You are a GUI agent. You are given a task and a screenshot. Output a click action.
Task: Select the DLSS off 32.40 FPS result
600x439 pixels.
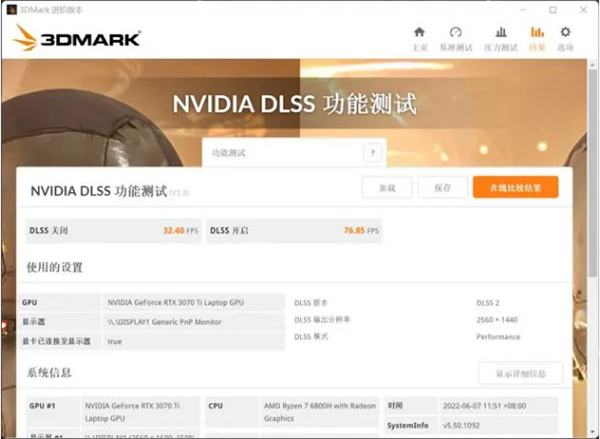[x=112, y=230]
